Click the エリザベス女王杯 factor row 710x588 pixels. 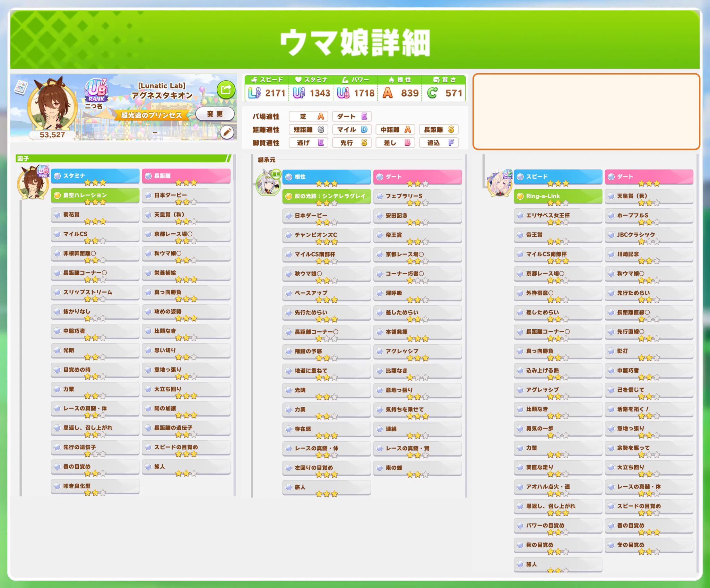558,216
